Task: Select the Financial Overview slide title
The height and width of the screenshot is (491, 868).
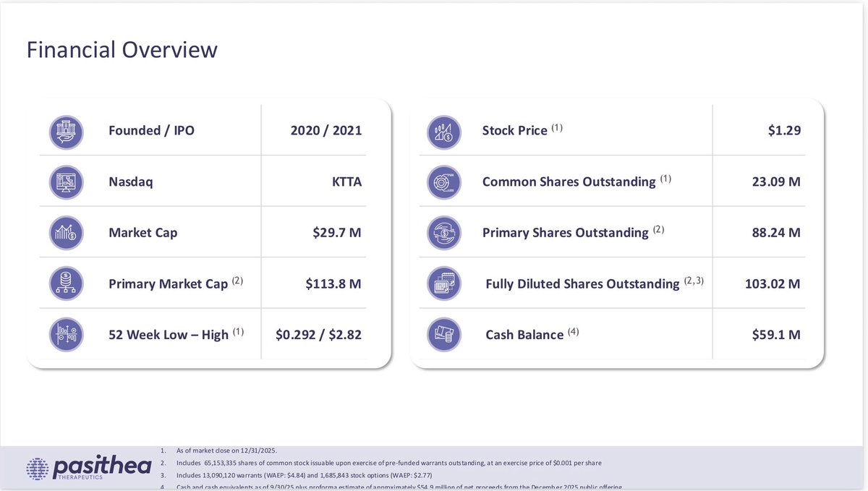Action: pyautogui.click(x=122, y=50)
